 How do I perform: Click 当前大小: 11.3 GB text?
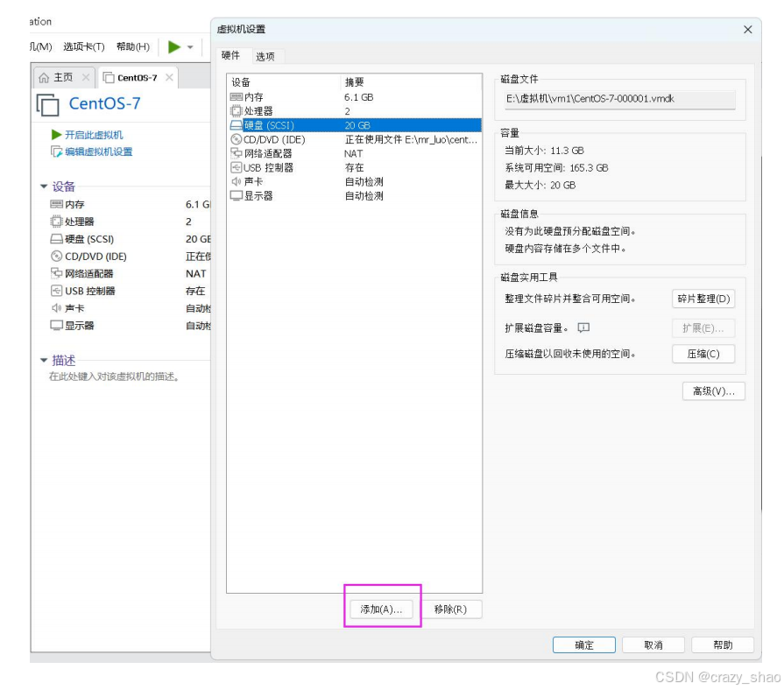[544, 151]
